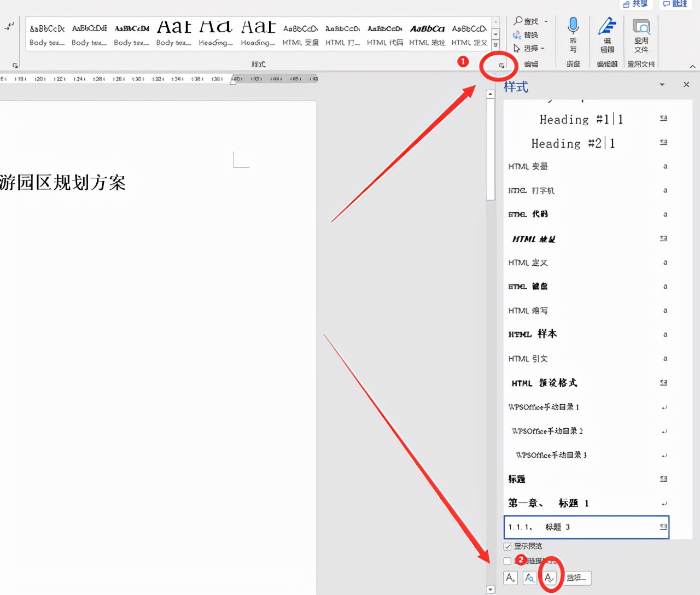Viewport: 700px width, 595px height.
Task: Click character-type icon on HTML 变量 row
Action: coord(665,166)
